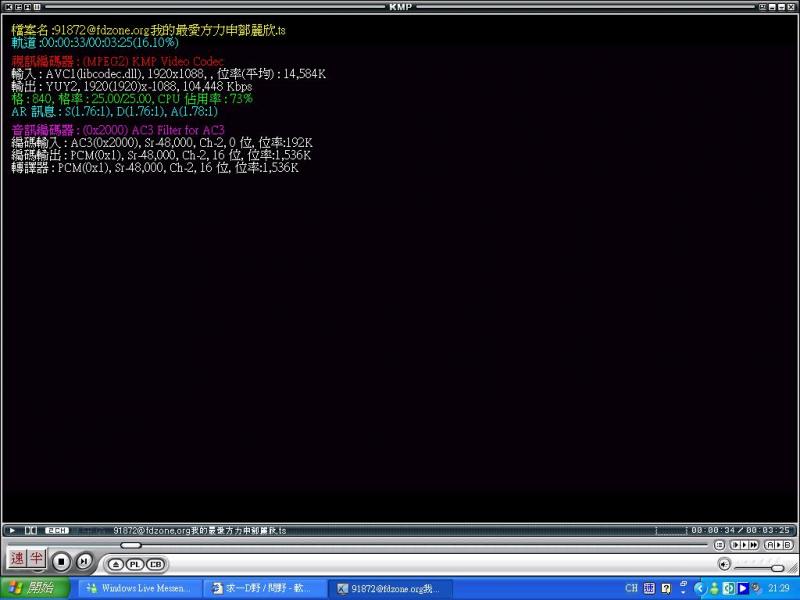
Task: Click the green audio tray icon next to Messenger
Action: tap(729, 589)
